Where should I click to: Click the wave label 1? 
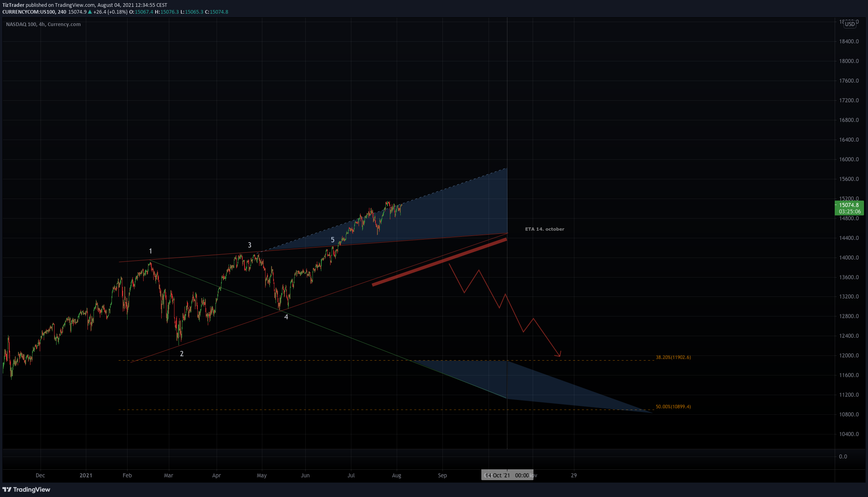coord(150,251)
